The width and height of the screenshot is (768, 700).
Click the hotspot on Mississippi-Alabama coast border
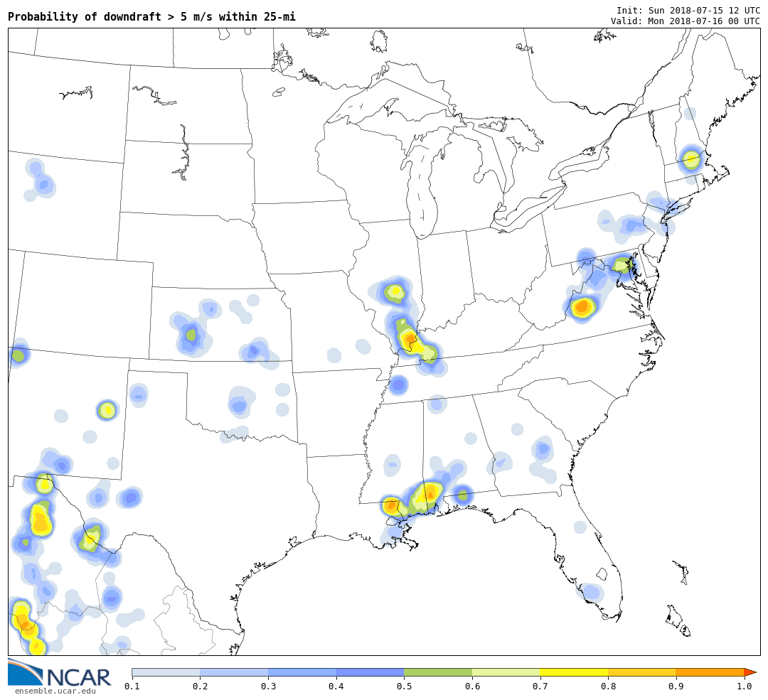[425, 495]
